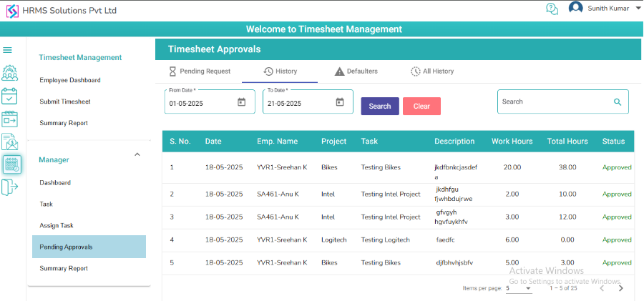
Task: Click the payslip document icon in sidebar
Action: (x=10, y=142)
